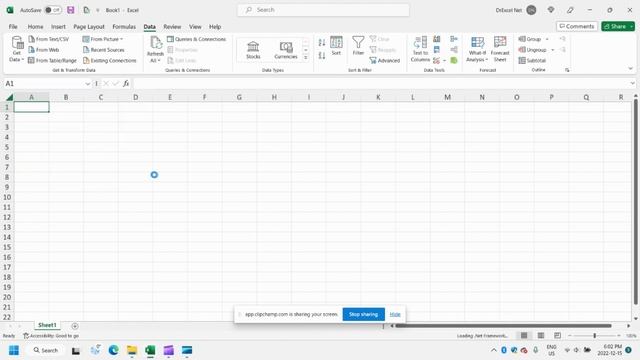Click the Insert Function fx icon
Viewport: 640px width, 360px height.
coord(126,84)
